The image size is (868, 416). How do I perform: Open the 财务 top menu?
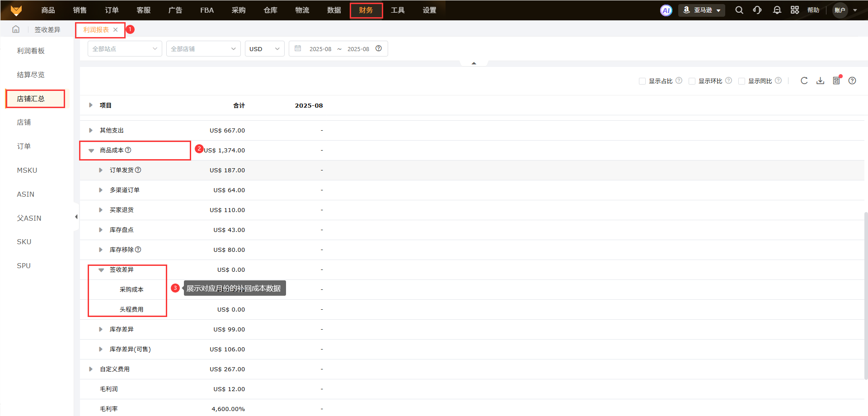tap(366, 10)
